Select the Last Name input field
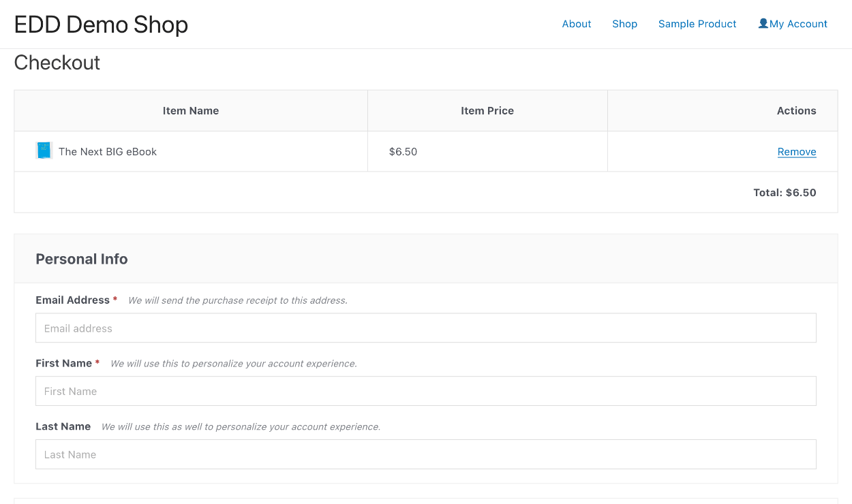This screenshot has width=852, height=504. click(425, 454)
